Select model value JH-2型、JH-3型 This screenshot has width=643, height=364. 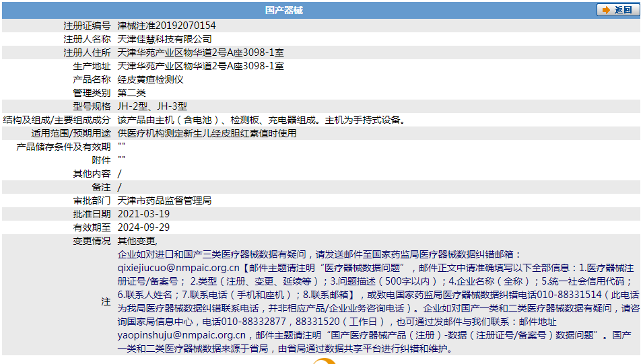152,106
